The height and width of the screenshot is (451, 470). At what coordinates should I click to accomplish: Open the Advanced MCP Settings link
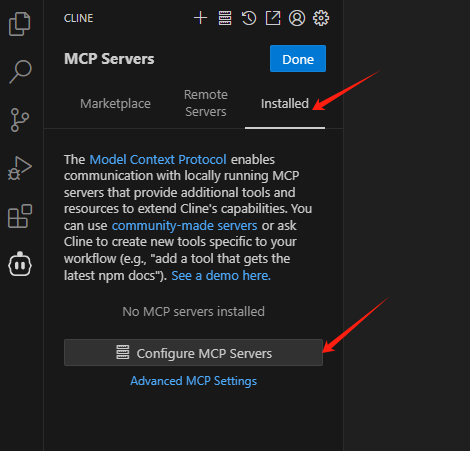tap(193, 381)
